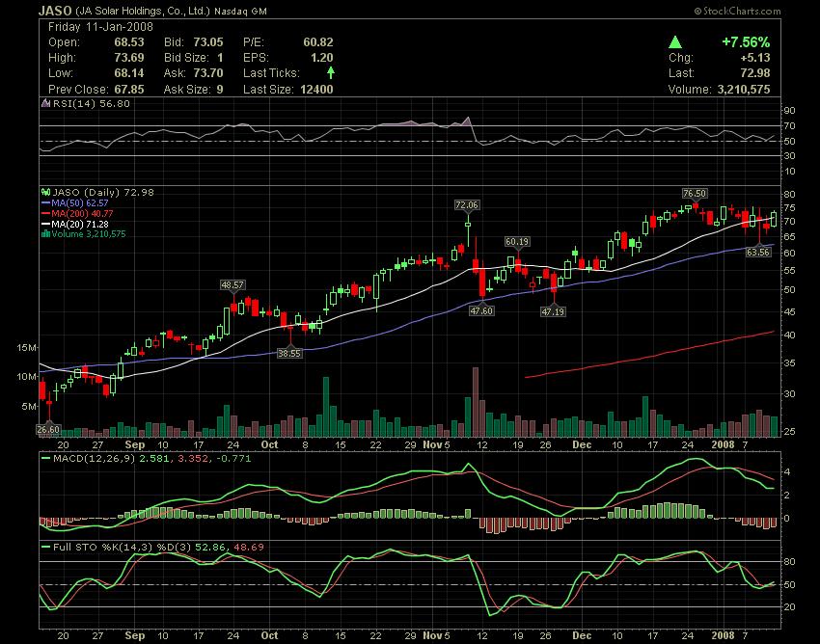820x644 pixels.
Task: Click the 90 level on RSI axis
Action: click(x=789, y=111)
